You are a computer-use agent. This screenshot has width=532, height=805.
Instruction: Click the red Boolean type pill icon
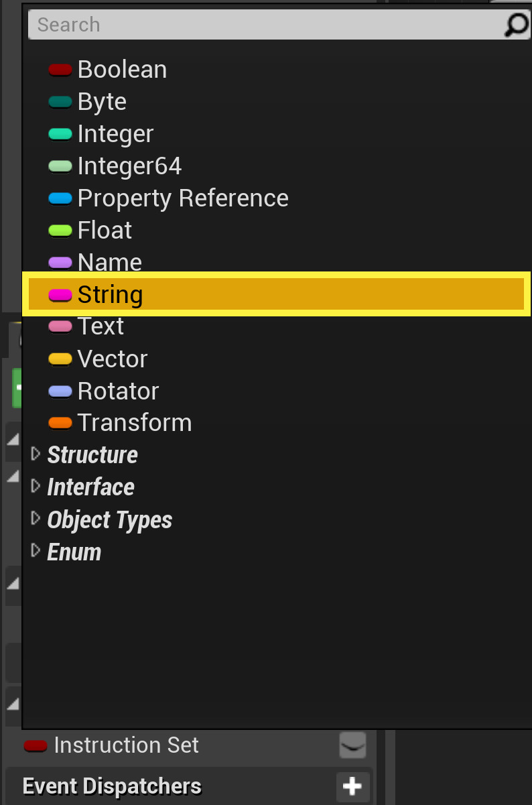tap(60, 69)
